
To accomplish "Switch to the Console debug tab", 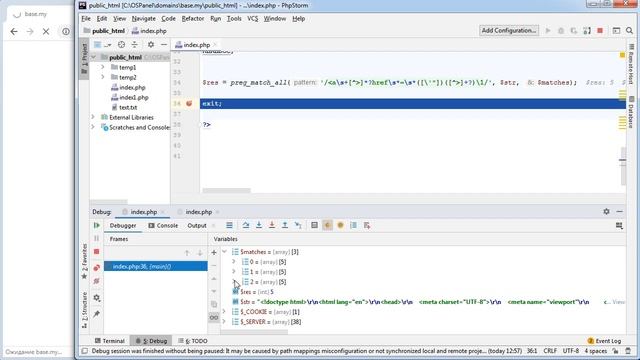I will tap(163, 226).
